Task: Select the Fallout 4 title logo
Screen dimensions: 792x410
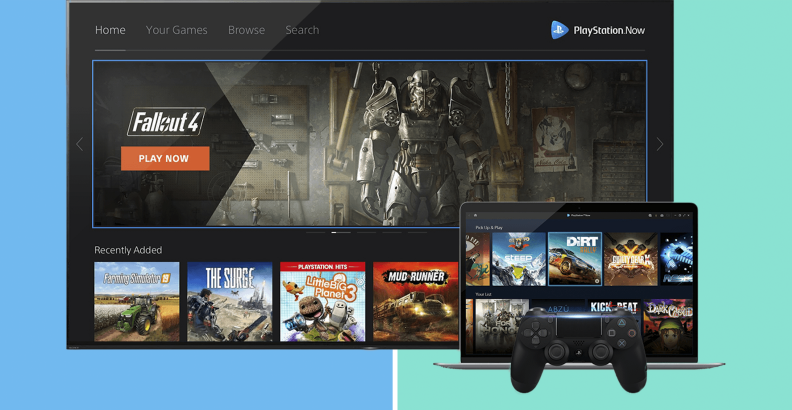Action: click(x=166, y=122)
